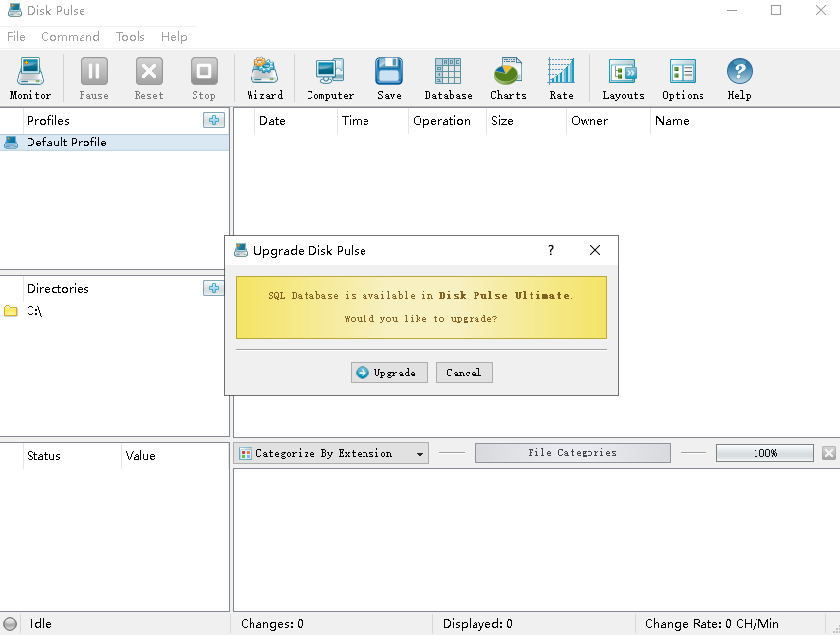
Task: Click the 100% progress bar
Action: pyautogui.click(x=765, y=453)
